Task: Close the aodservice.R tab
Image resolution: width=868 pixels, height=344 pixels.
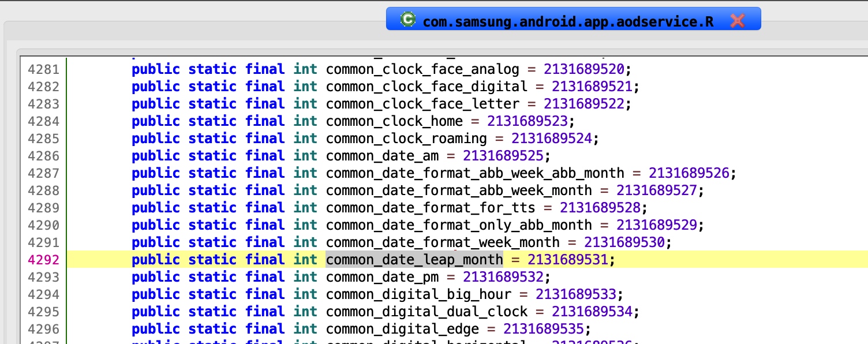Action: (738, 18)
